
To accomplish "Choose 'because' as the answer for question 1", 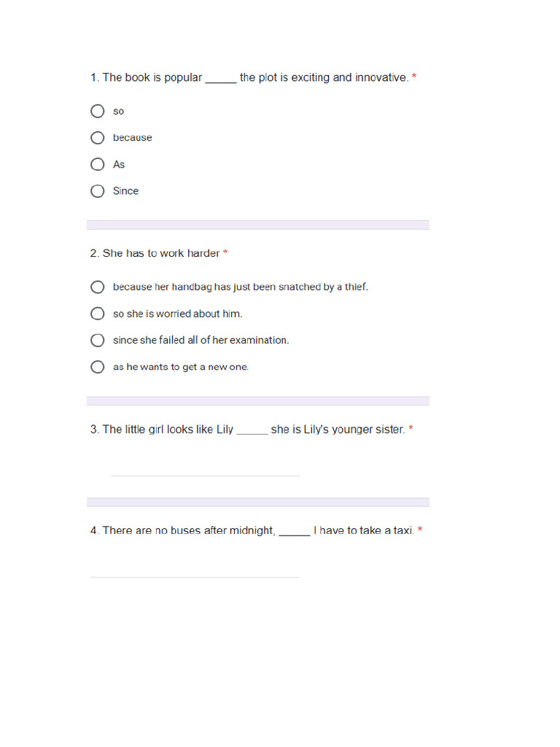I will pyautogui.click(x=98, y=138).
